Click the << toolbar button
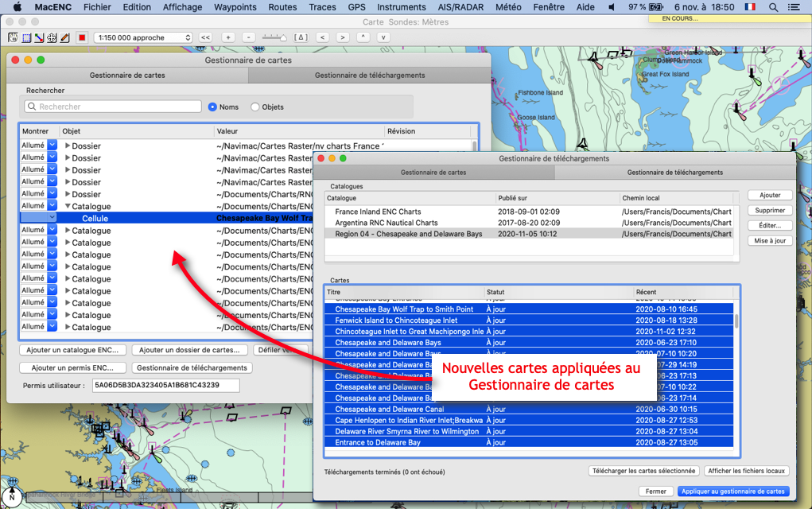The height and width of the screenshot is (509, 812). [206, 37]
